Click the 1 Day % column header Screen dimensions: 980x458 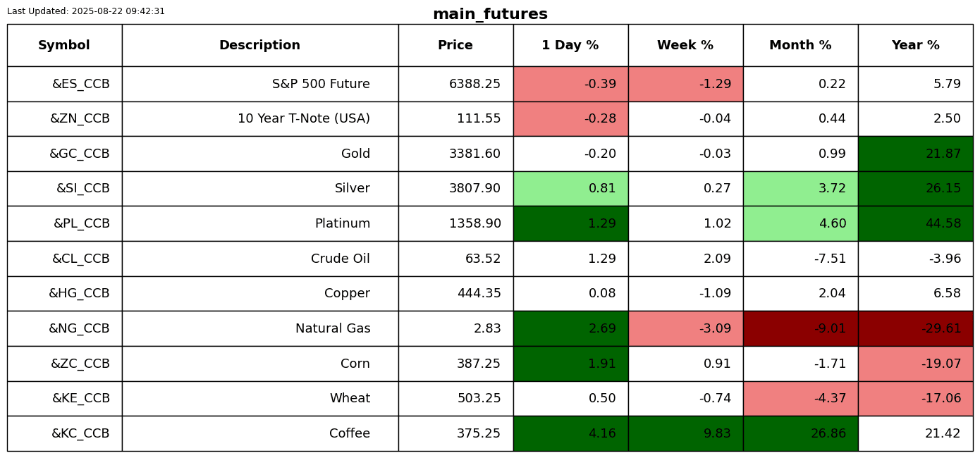click(x=570, y=45)
